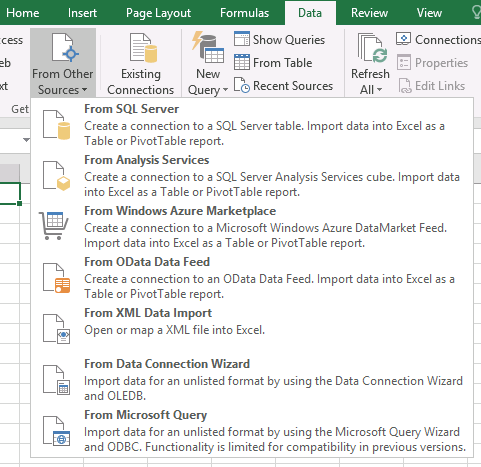Click the Recent Sources icon
Screen dimensions: 481x467
[242, 85]
